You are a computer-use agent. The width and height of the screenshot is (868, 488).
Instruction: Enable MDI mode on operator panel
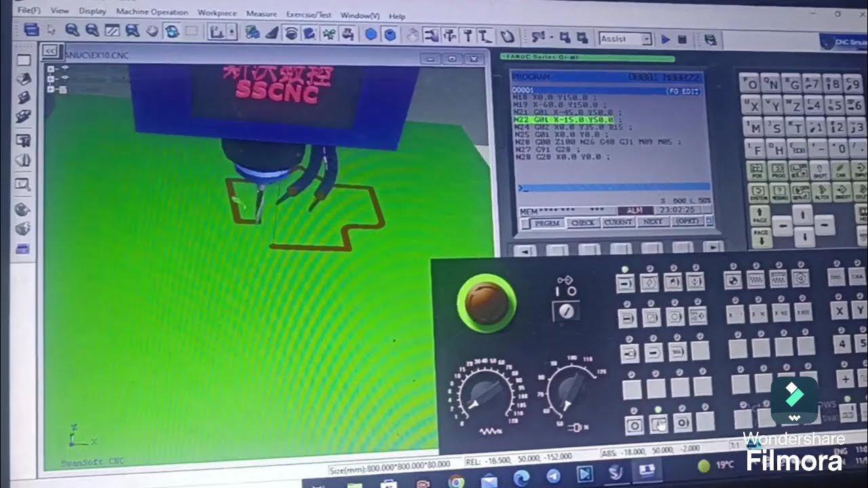pyautogui.click(x=673, y=282)
